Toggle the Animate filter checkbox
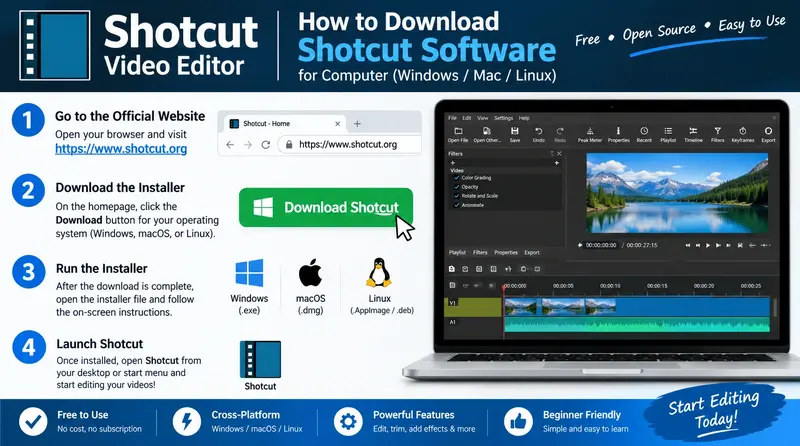Image resolution: width=800 pixels, height=446 pixels. (457, 205)
